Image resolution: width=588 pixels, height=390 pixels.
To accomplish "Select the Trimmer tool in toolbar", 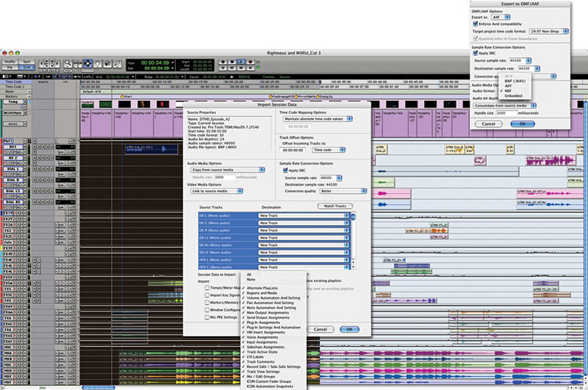I will 78,63.
